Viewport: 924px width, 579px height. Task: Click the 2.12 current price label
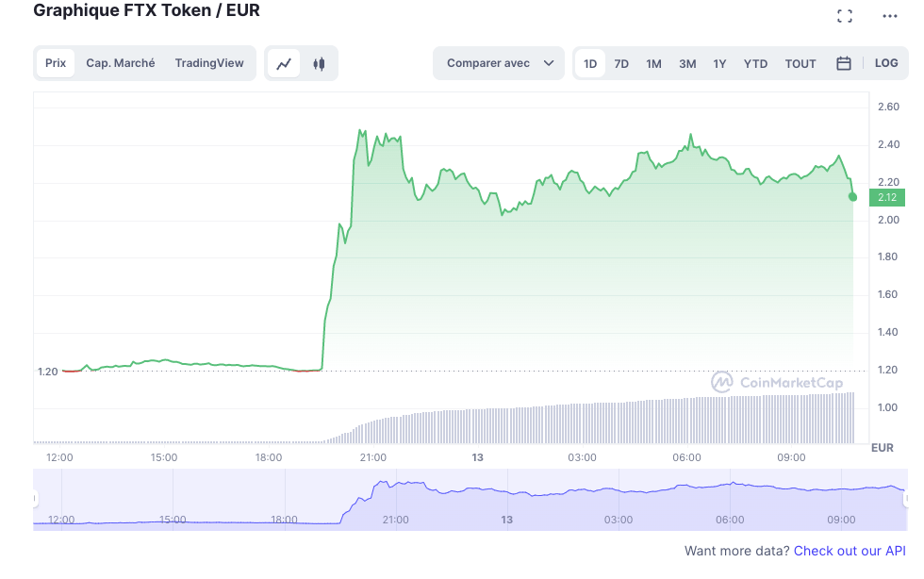[887, 197]
